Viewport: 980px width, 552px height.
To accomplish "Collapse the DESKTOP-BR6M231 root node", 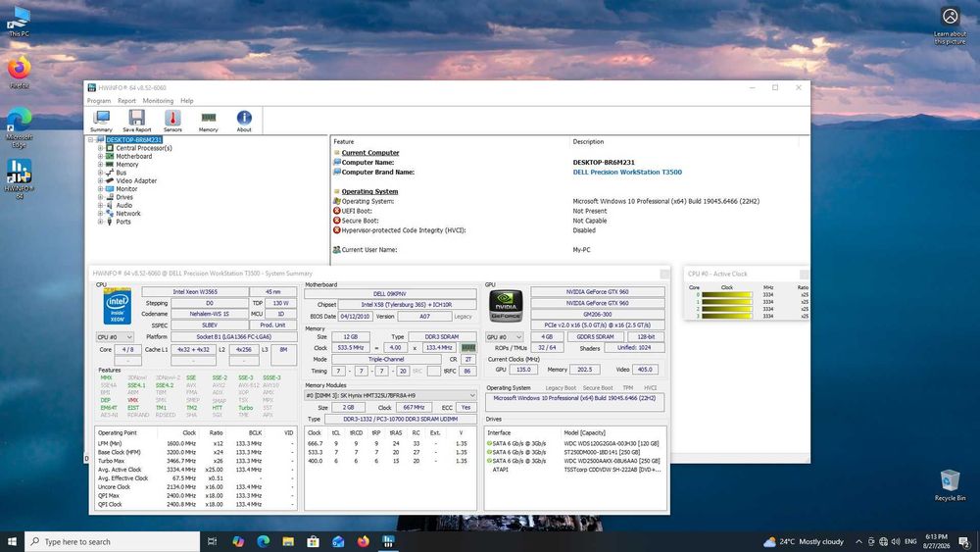I will 90,140.
